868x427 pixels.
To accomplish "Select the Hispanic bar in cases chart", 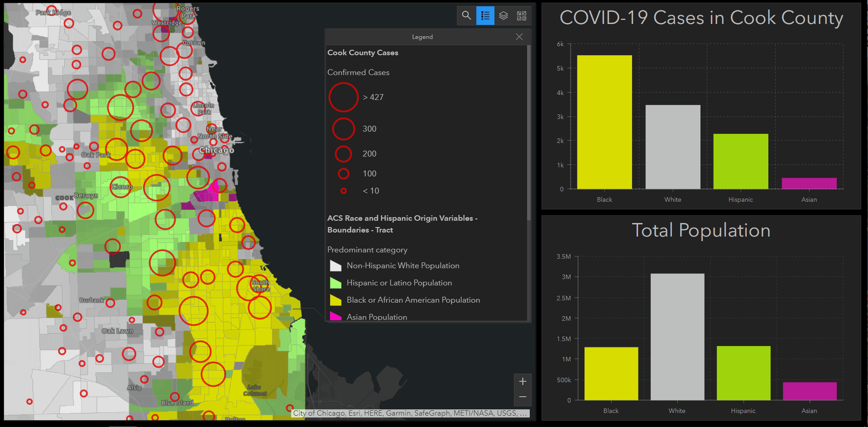I will 740,161.
